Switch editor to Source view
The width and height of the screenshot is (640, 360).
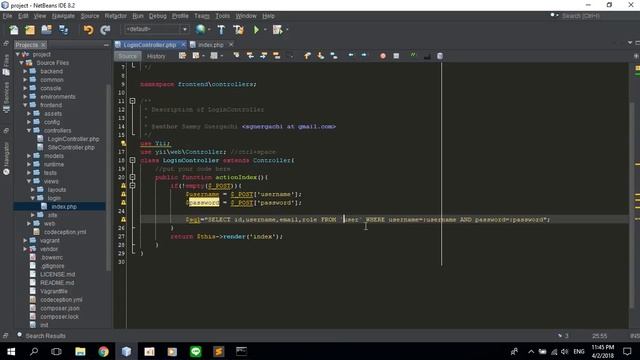[128, 56]
